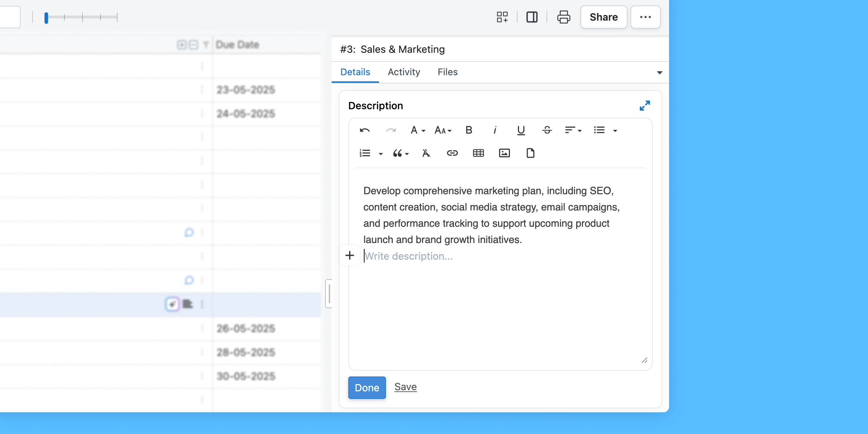Expand description editor to full size
This screenshot has height=434, width=868.
click(644, 106)
